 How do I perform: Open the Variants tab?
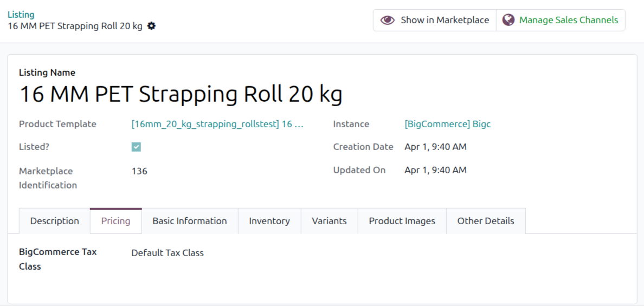click(330, 221)
